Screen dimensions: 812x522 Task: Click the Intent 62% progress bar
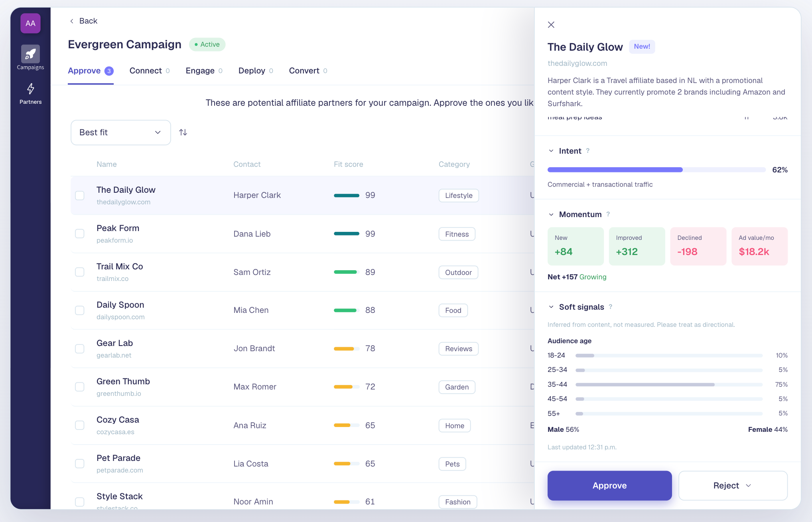click(656, 170)
